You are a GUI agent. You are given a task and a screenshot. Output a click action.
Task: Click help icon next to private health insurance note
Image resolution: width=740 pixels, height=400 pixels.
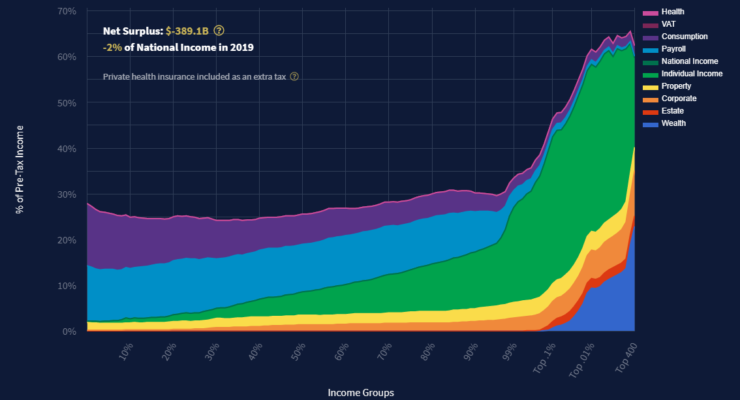(294, 76)
